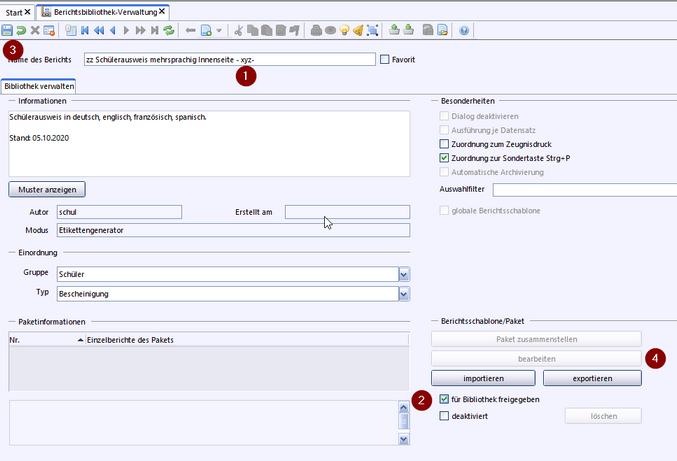Open dropdown arrow next to new document icon
Viewport: 677px width, 461px height.
point(219,31)
